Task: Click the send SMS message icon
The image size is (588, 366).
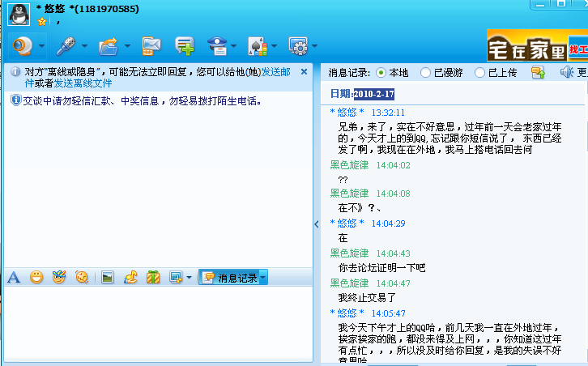Action: [x=151, y=46]
